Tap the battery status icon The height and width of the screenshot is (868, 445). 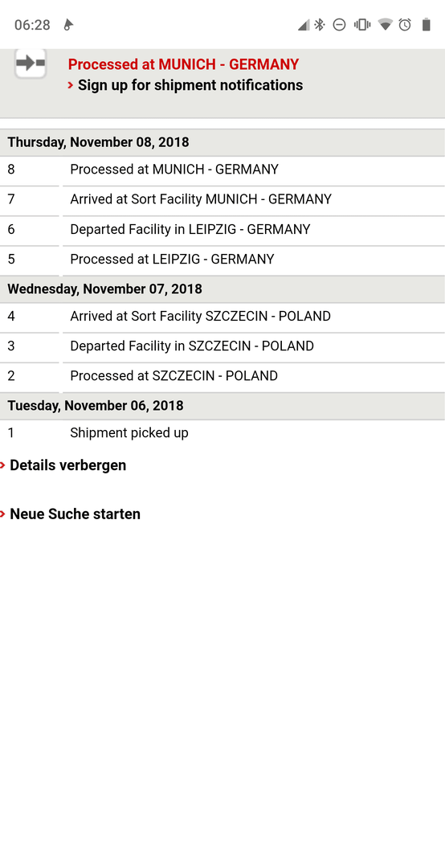[x=427, y=24]
